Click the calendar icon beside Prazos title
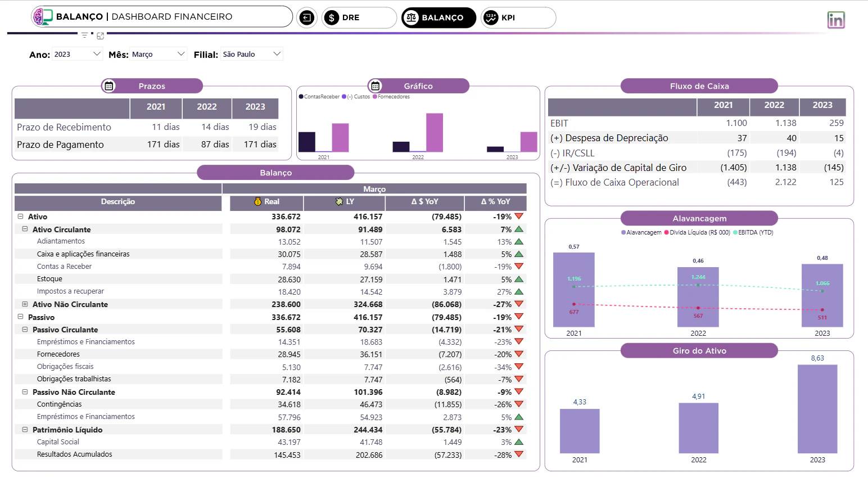 pyautogui.click(x=109, y=86)
